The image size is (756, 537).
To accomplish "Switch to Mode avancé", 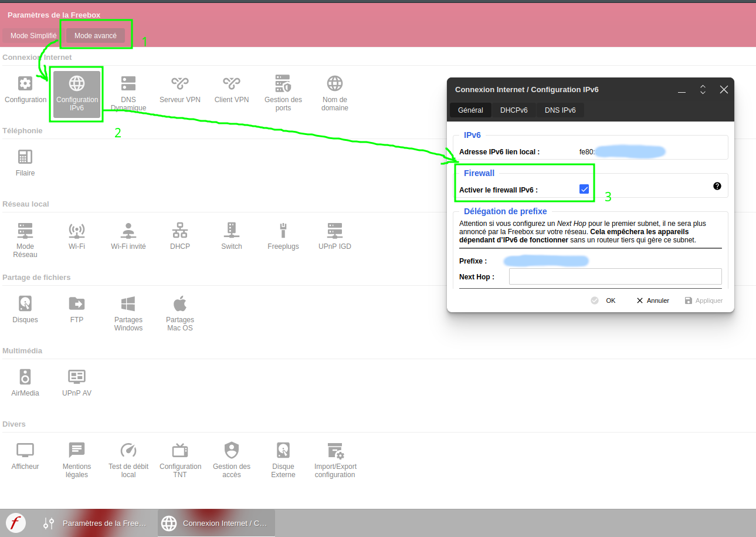I will click(96, 36).
